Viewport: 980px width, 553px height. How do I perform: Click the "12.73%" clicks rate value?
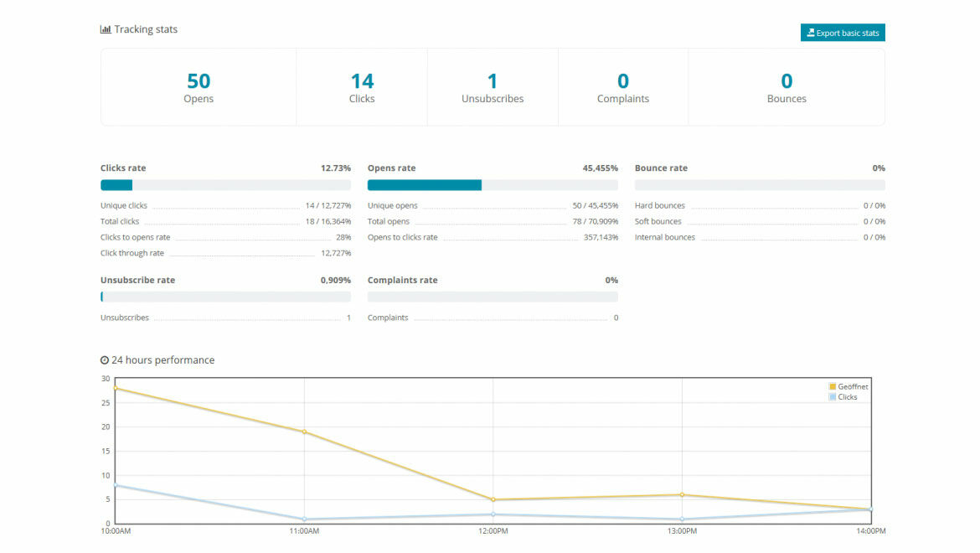336,168
